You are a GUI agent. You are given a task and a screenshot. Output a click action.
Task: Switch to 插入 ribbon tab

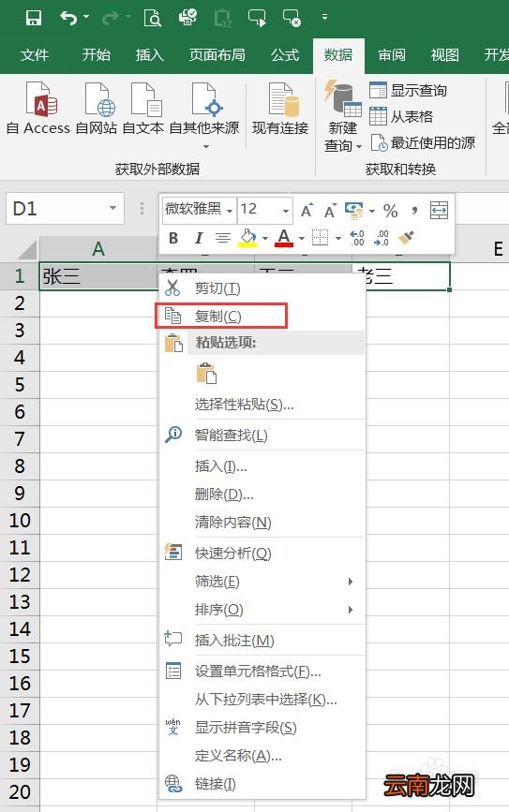tap(150, 55)
